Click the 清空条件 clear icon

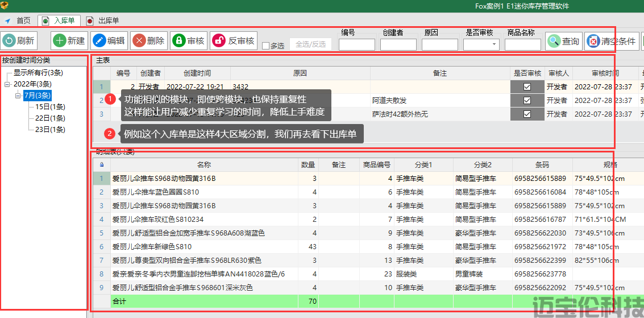593,41
